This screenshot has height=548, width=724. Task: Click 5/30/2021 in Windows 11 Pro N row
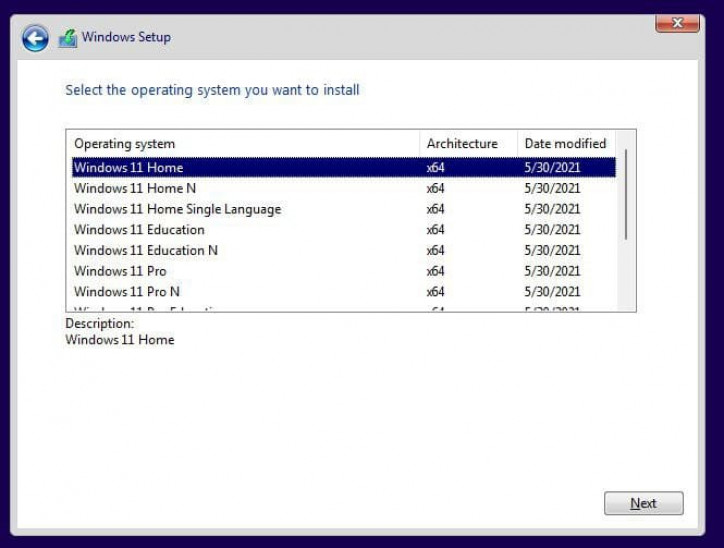pyautogui.click(x=552, y=292)
